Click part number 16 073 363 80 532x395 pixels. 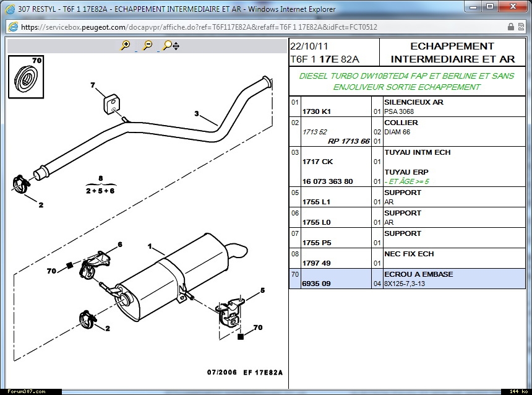point(327,181)
